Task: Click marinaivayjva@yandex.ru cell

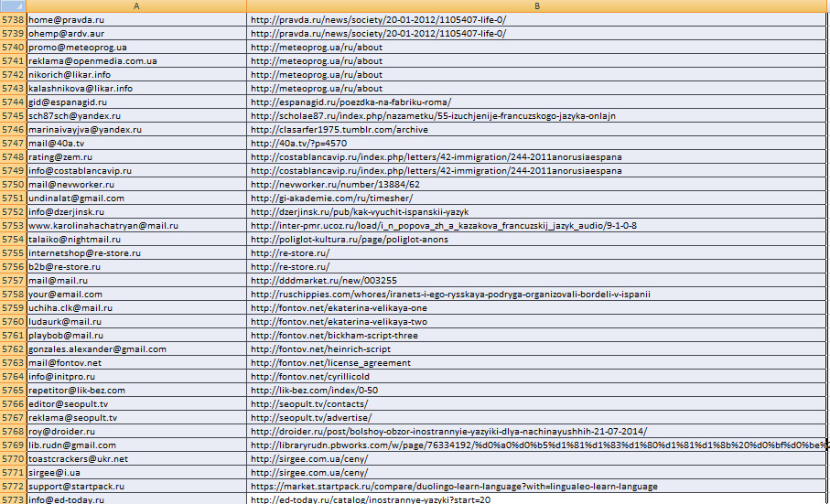Action: [136, 130]
